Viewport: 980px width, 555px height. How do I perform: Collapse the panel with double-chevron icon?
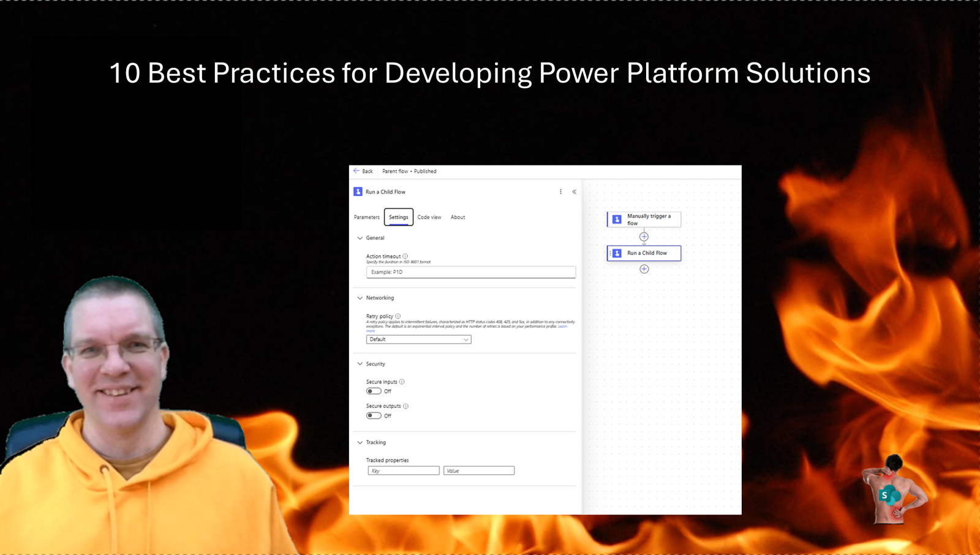click(x=574, y=192)
